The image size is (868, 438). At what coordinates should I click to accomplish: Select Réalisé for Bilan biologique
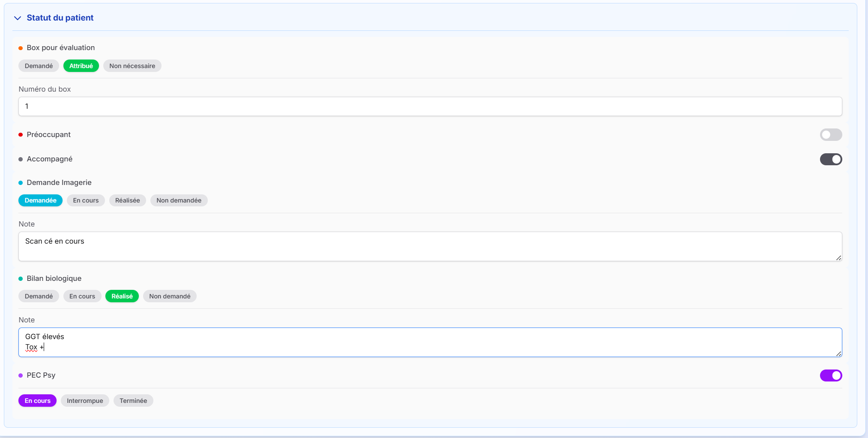tap(122, 296)
